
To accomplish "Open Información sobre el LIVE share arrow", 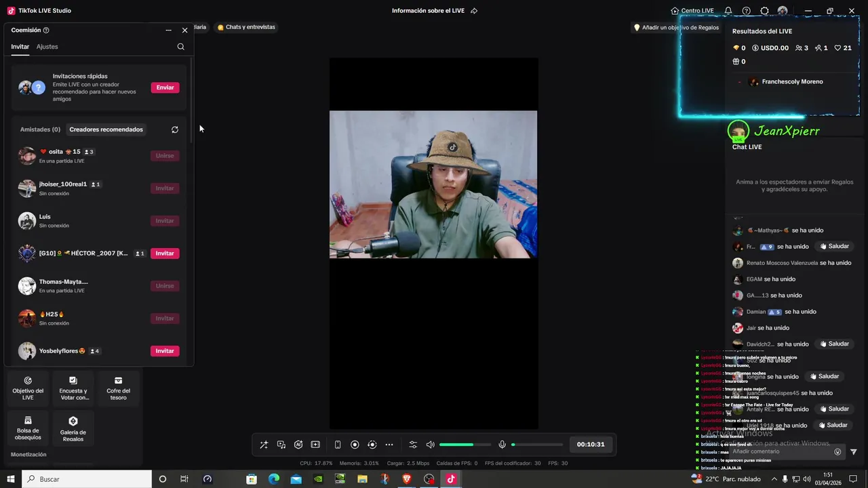I will [x=474, y=11].
